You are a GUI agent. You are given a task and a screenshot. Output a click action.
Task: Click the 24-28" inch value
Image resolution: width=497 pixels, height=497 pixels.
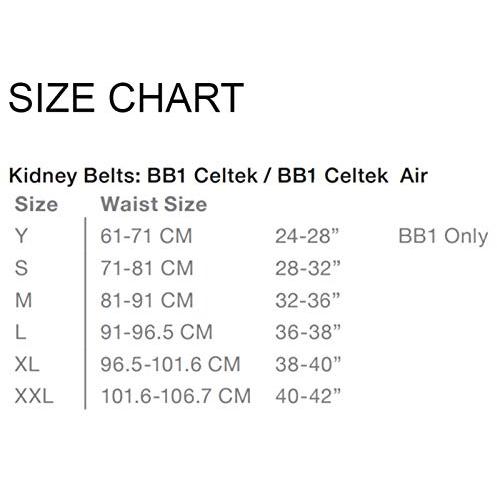(x=307, y=236)
